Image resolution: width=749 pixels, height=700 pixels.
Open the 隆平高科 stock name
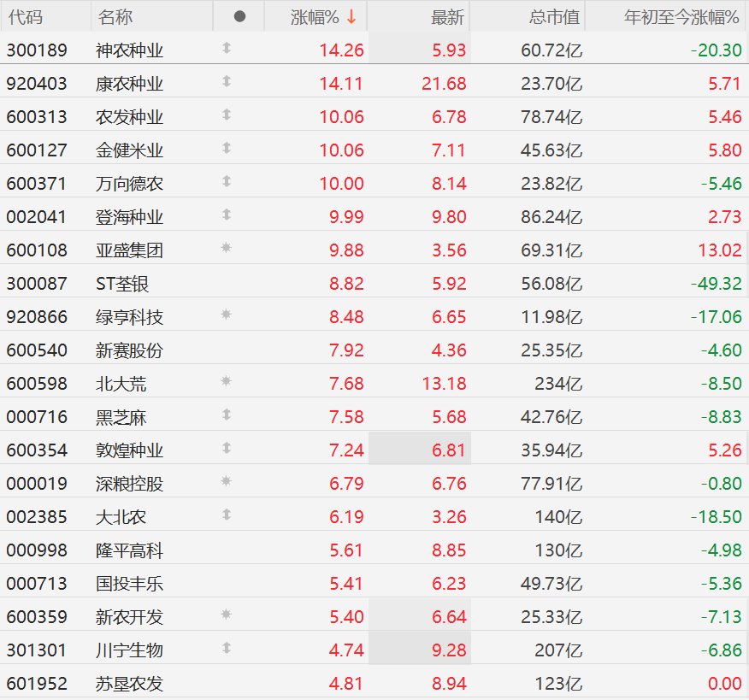(x=129, y=550)
